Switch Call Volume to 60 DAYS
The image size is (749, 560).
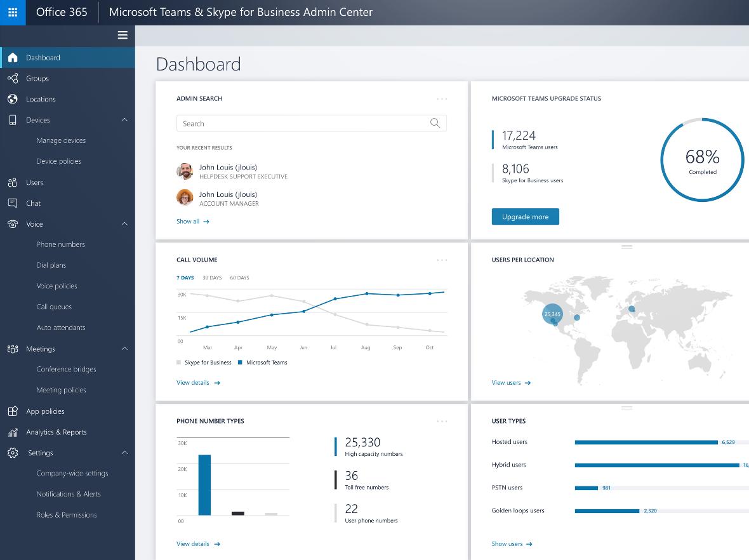(x=239, y=277)
